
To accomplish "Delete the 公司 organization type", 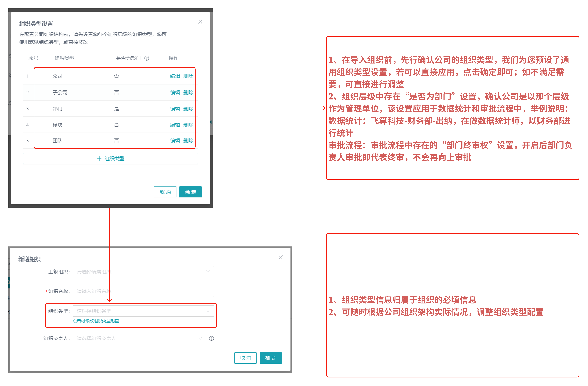I will (x=188, y=76).
